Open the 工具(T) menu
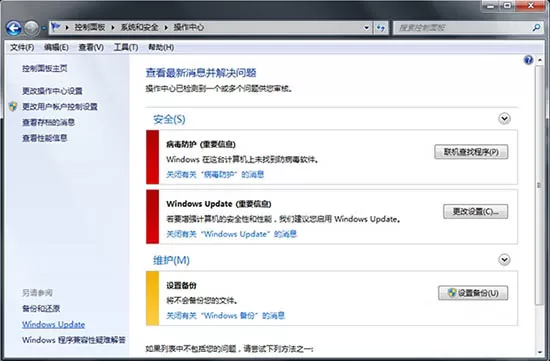 click(x=126, y=47)
